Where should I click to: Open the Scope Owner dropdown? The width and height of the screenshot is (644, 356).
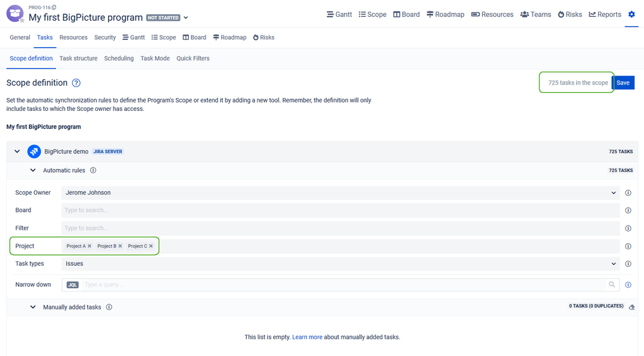(x=340, y=193)
